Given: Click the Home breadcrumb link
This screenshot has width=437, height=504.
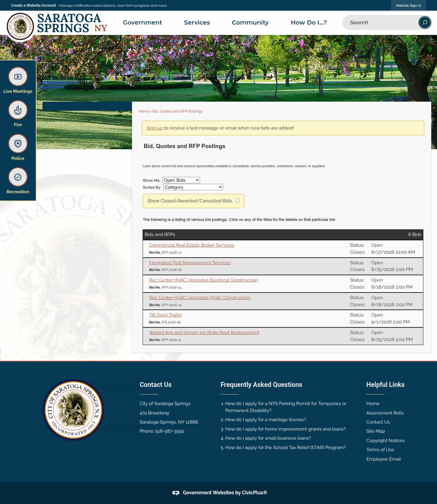Looking at the screenshot, I should [x=144, y=111].
